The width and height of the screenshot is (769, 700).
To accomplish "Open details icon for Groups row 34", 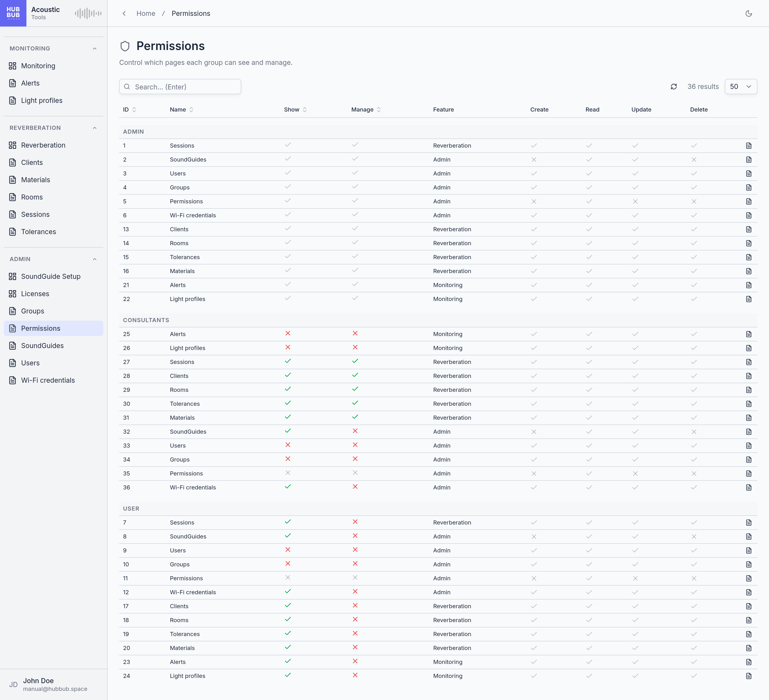I will tap(748, 460).
